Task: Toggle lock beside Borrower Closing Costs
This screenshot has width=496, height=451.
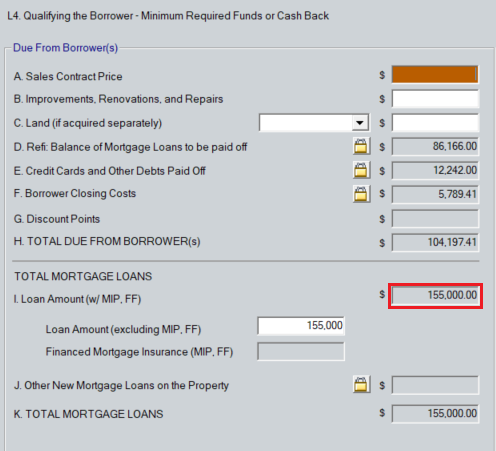Action: tap(361, 194)
